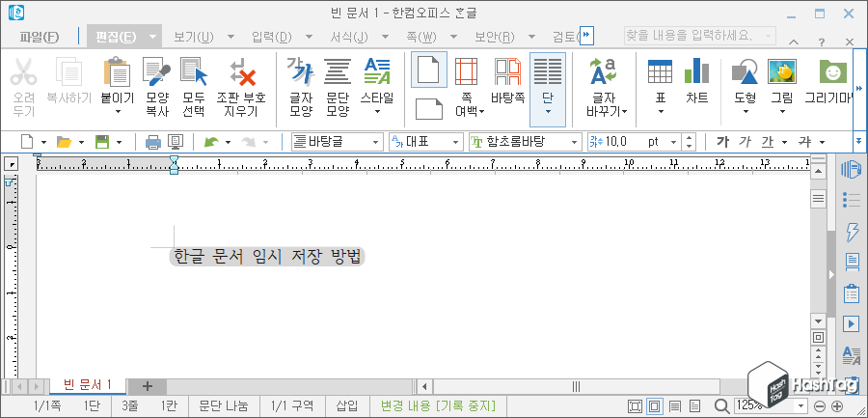Screen dimensions: 868x418
Task: Toggle Strikethrough formatting
Action: pos(804,142)
